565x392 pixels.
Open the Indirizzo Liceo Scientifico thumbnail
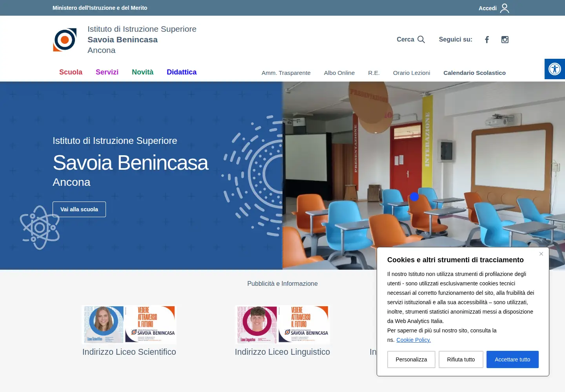[129, 325]
